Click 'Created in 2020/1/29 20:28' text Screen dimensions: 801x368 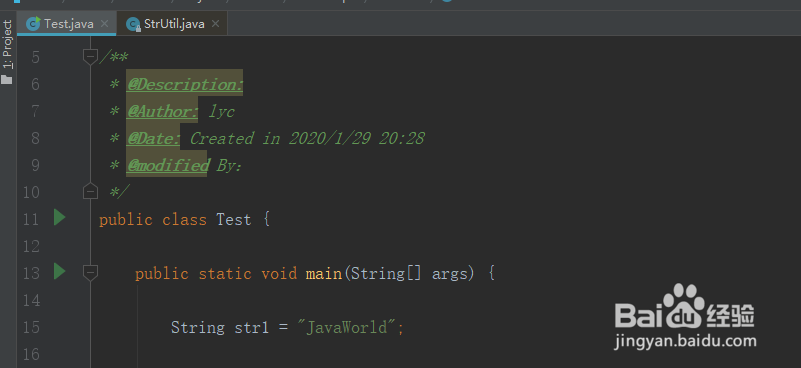(x=307, y=138)
